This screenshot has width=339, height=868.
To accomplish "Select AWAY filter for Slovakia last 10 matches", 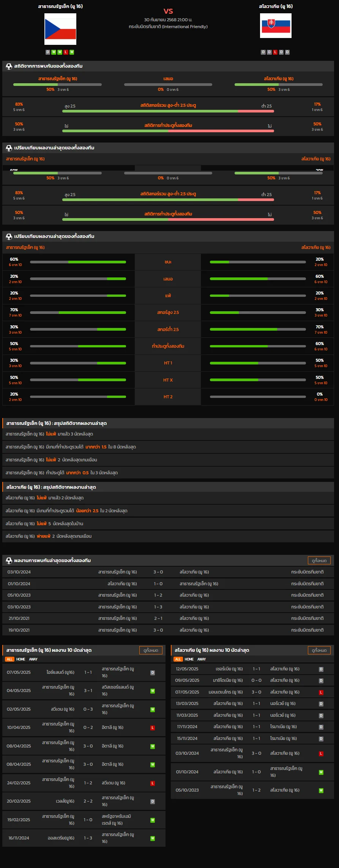I will click(202, 659).
